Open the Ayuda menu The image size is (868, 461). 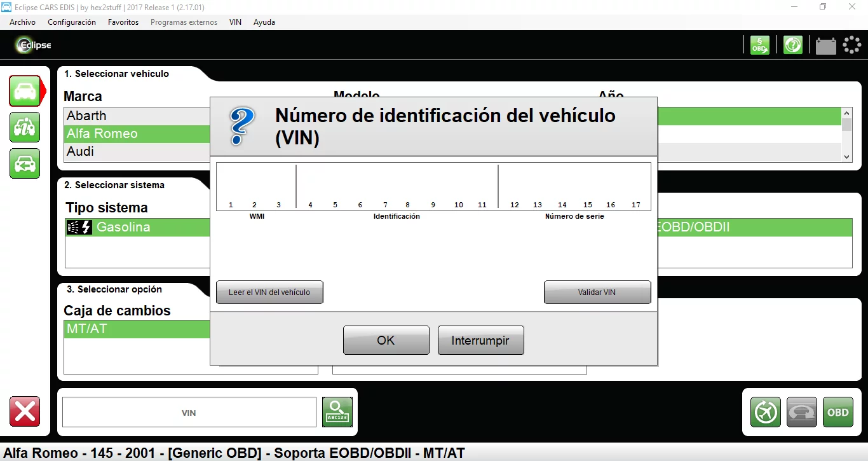point(264,22)
